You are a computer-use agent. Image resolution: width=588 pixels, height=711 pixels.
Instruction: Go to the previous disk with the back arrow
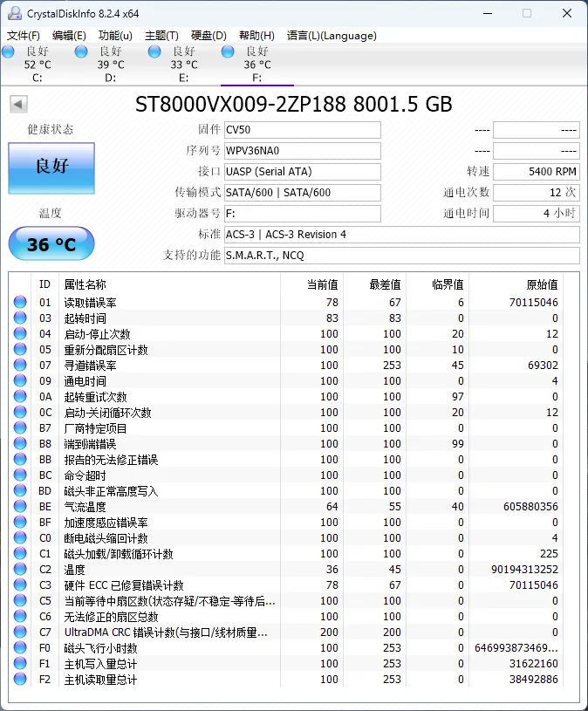pos(18,105)
